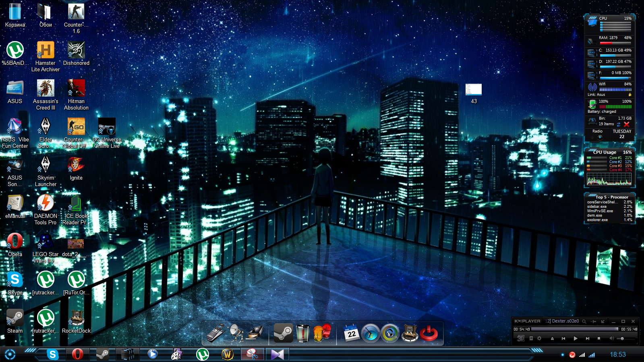Open ICE Book Reader desktop shortcut

(x=76, y=209)
